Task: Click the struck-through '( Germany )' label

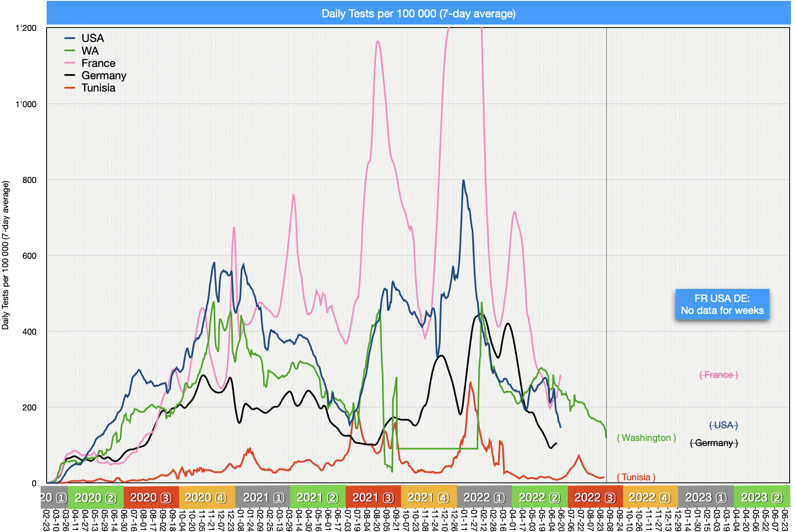Action: [x=714, y=443]
